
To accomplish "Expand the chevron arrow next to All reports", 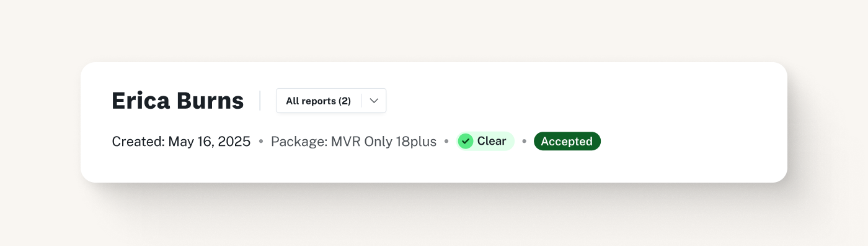I will tap(374, 101).
